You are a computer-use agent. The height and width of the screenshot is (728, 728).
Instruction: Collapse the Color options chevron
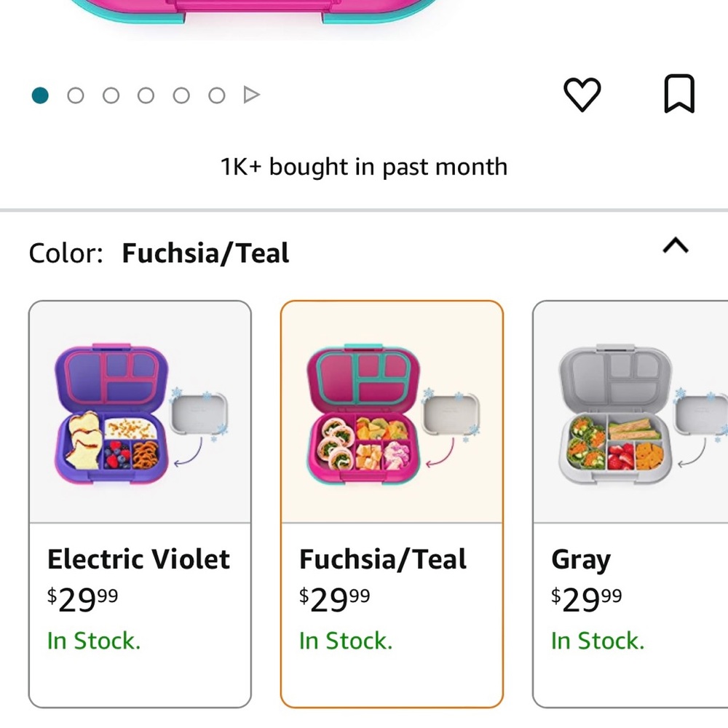[676, 247]
